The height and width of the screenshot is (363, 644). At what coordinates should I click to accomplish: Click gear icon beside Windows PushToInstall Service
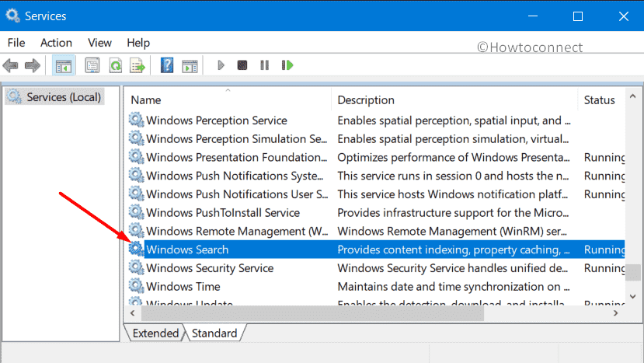click(137, 212)
